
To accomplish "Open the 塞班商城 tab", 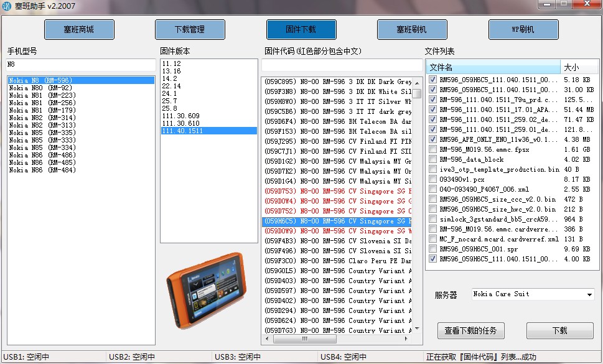I will [x=79, y=30].
